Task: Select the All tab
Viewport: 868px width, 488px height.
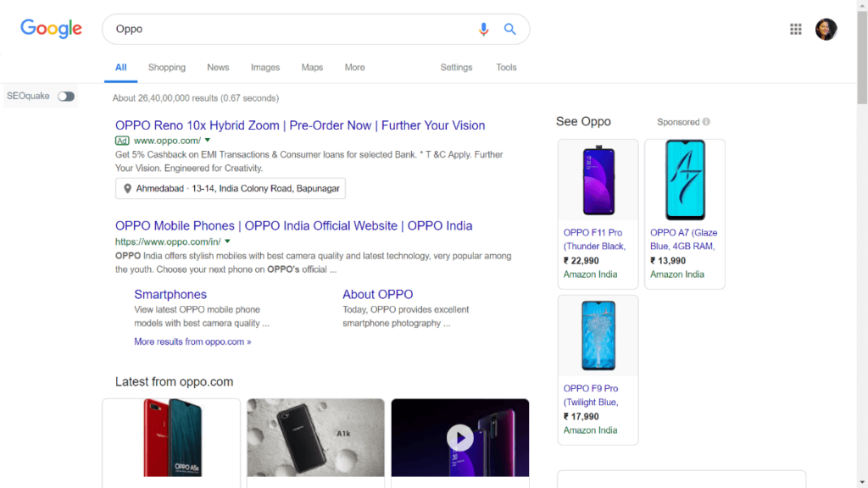Action: [120, 68]
